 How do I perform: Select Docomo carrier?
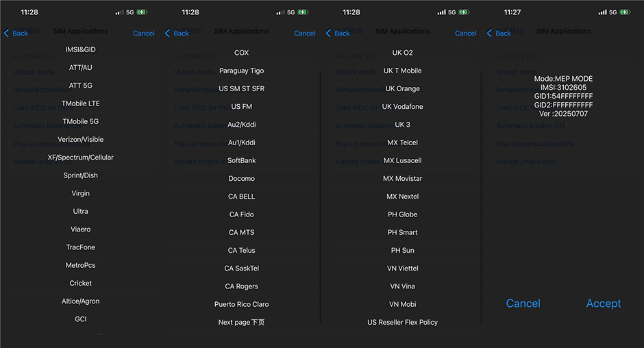click(x=241, y=179)
